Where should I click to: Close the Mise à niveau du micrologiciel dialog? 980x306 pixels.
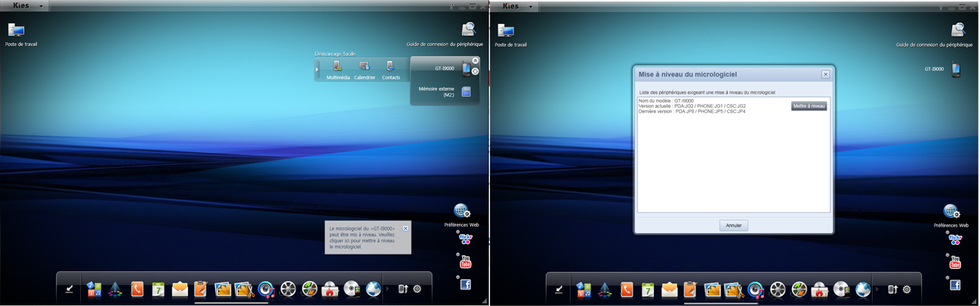825,74
